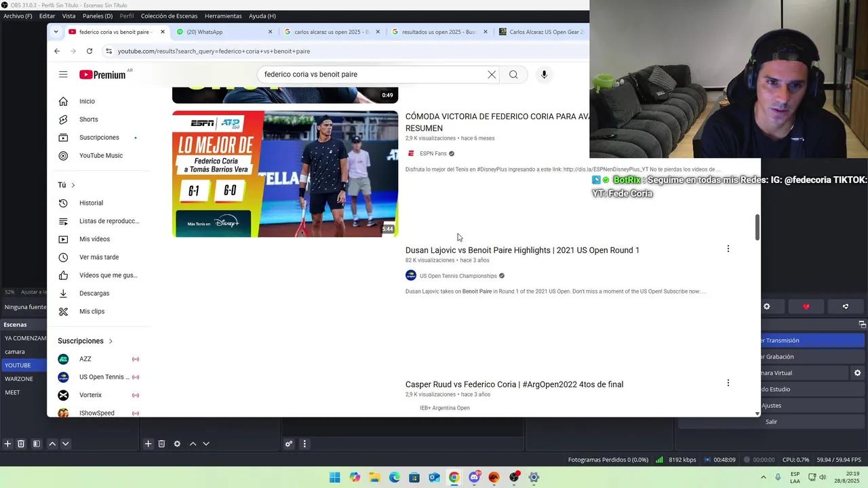This screenshot has width=868, height=488.
Task: Click the YouTube Premium logo
Action: click(x=102, y=75)
